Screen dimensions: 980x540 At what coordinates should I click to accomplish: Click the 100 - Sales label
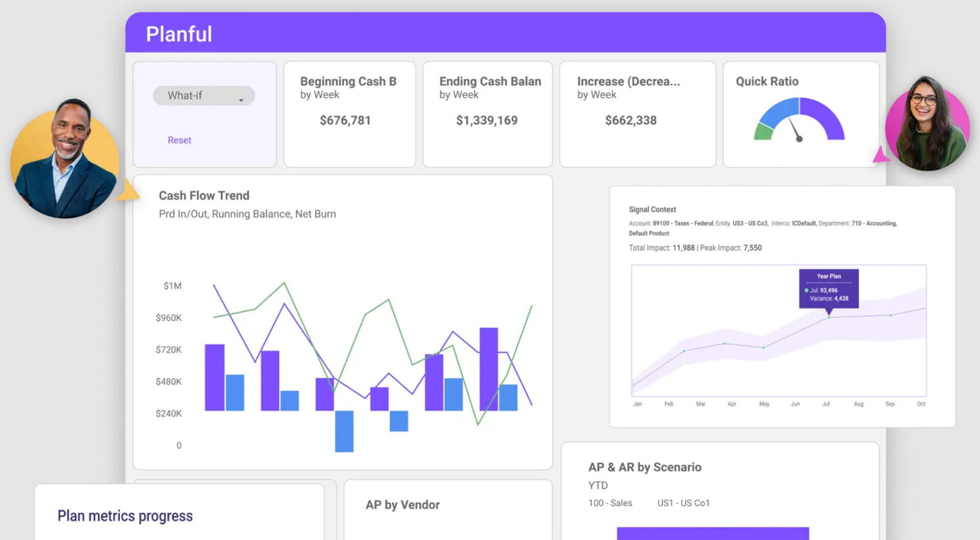point(610,503)
